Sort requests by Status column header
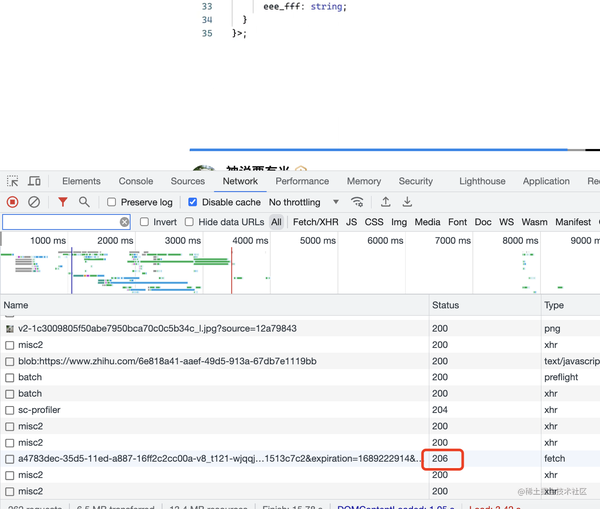This screenshot has width=600, height=509. point(445,305)
